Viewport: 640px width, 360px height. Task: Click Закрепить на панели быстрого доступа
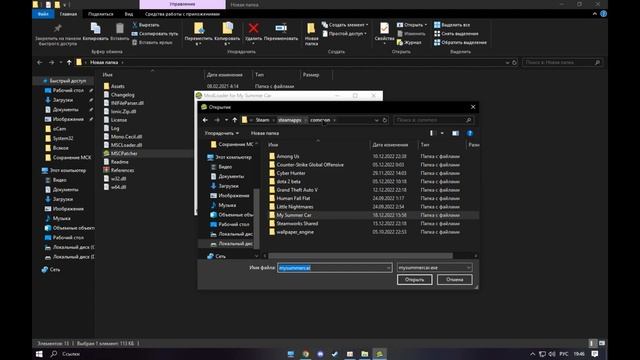click(58, 34)
